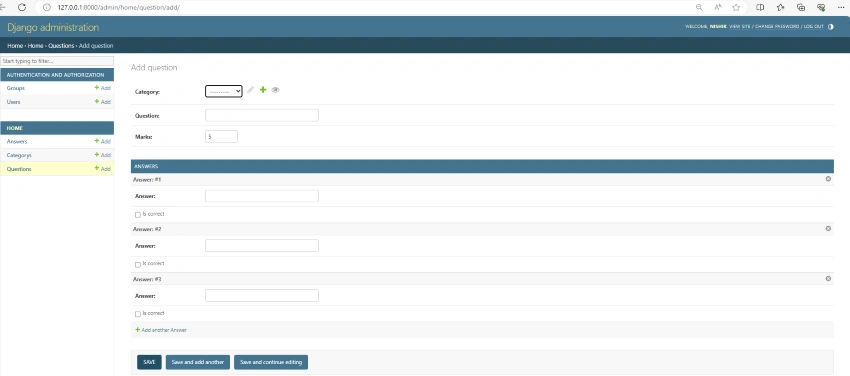Click the pencil icon to edit selected category
Viewport: 850px width, 376px height.
click(x=250, y=90)
